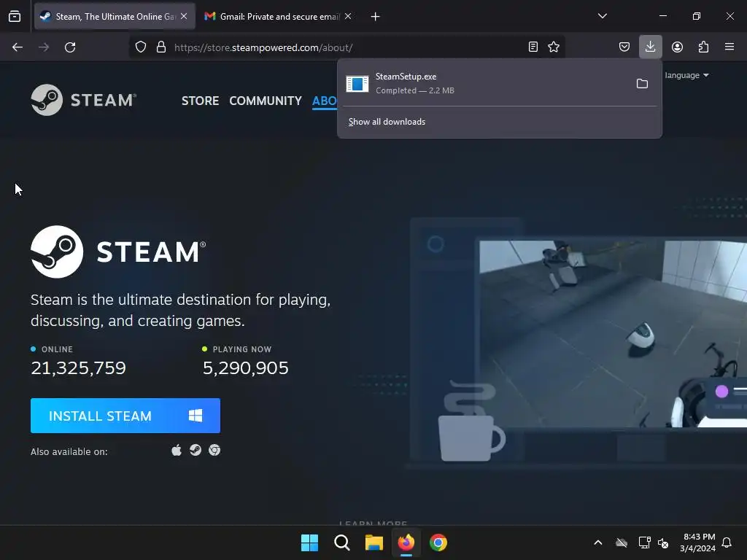The image size is (747, 560).
Task: Show SteamSetup.exe in its folder
Action: (x=642, y=84)
